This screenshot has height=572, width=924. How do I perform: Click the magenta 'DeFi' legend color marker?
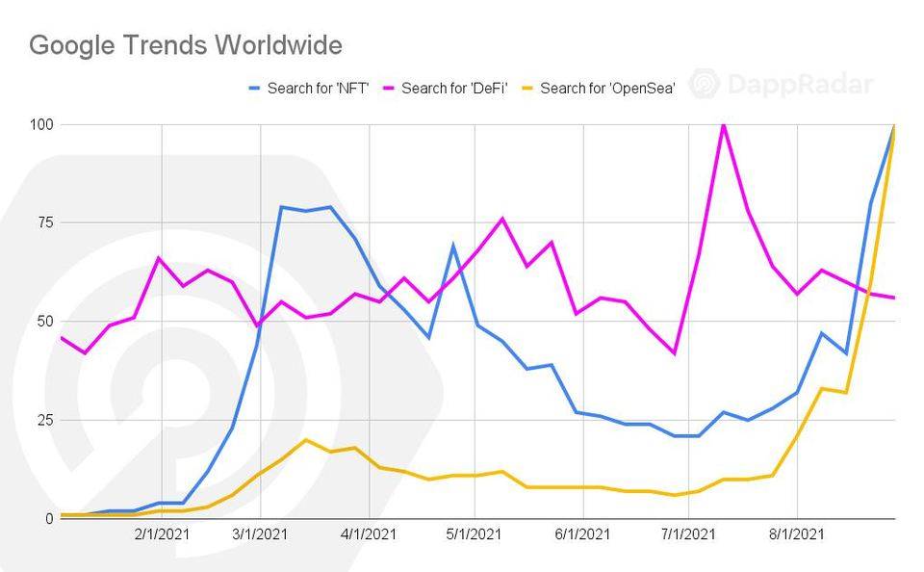click(x=388, y=89)
